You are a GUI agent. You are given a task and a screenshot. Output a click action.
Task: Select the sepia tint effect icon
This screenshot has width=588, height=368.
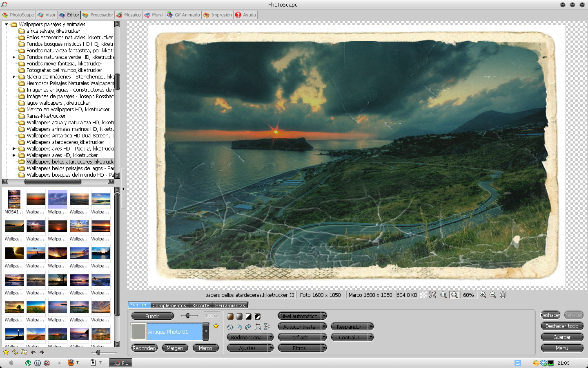click(230, 316)
